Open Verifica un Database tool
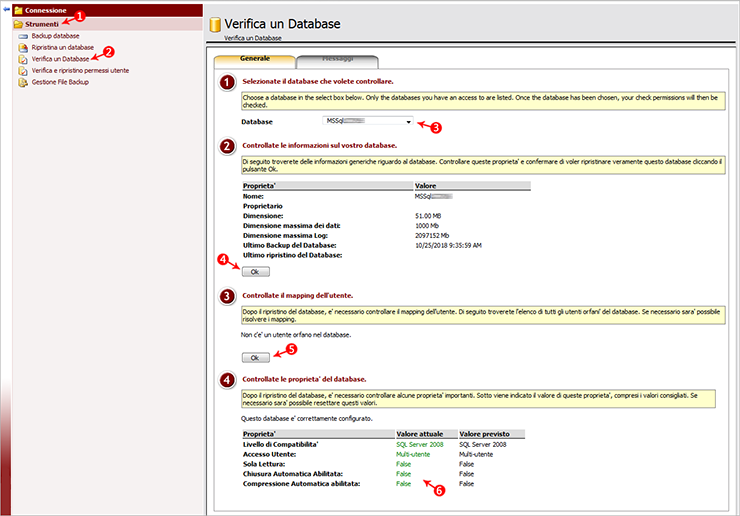 60,59
